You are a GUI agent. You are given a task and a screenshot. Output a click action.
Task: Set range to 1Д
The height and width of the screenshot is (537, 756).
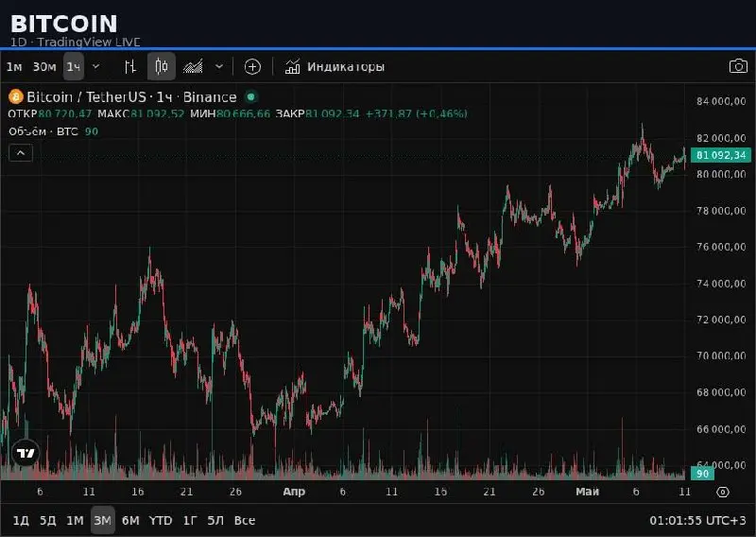coord(21,521)
